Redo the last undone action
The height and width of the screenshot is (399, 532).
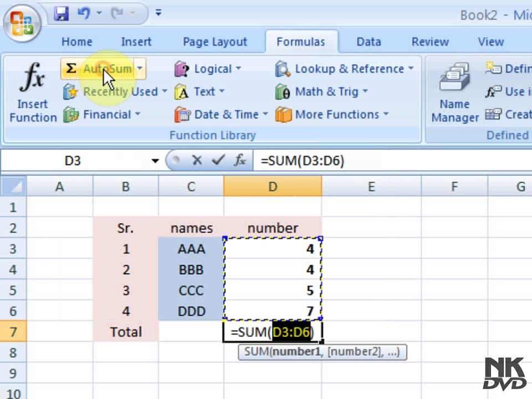tap(117, 13)
